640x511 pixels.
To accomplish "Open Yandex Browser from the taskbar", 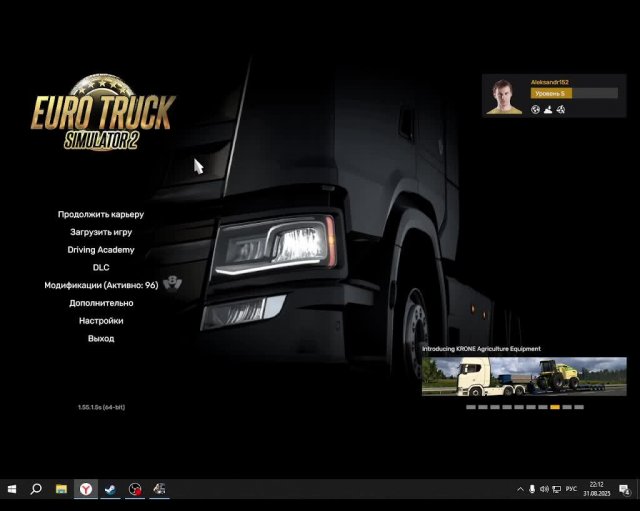I will [86, 489].
